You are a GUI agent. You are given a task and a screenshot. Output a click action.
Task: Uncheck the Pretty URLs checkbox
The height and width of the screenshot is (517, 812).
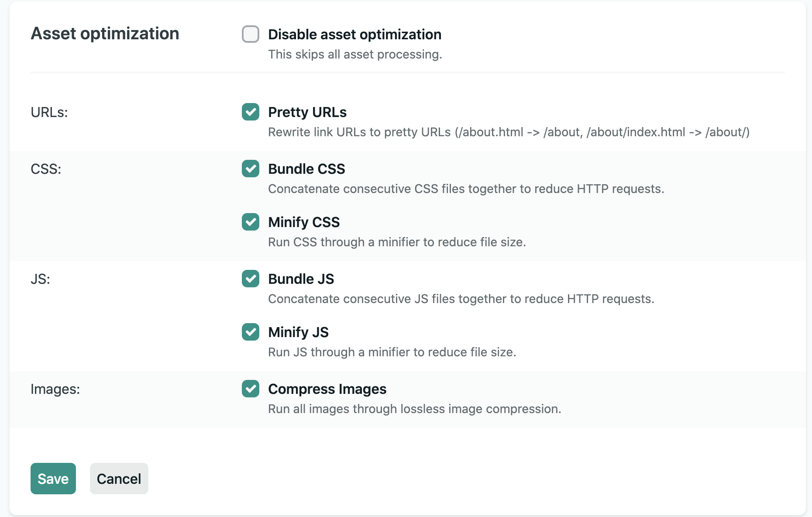point(251,112)
